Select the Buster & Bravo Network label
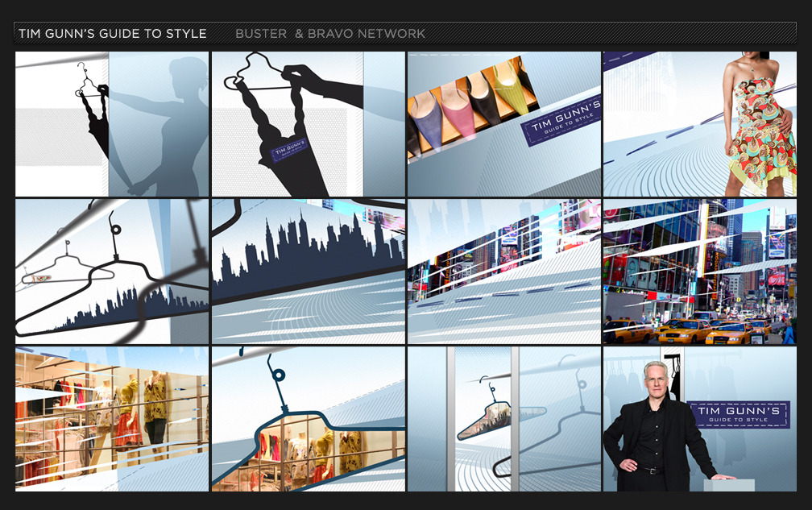The width and height of the screenshot is (812, 510). click(x=330, y=33)
